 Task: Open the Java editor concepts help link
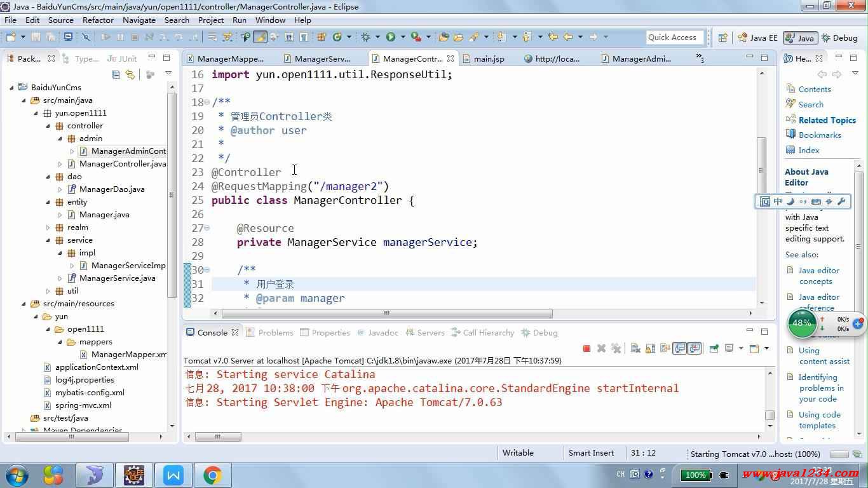pyautogui.click(x=819, y=276)
